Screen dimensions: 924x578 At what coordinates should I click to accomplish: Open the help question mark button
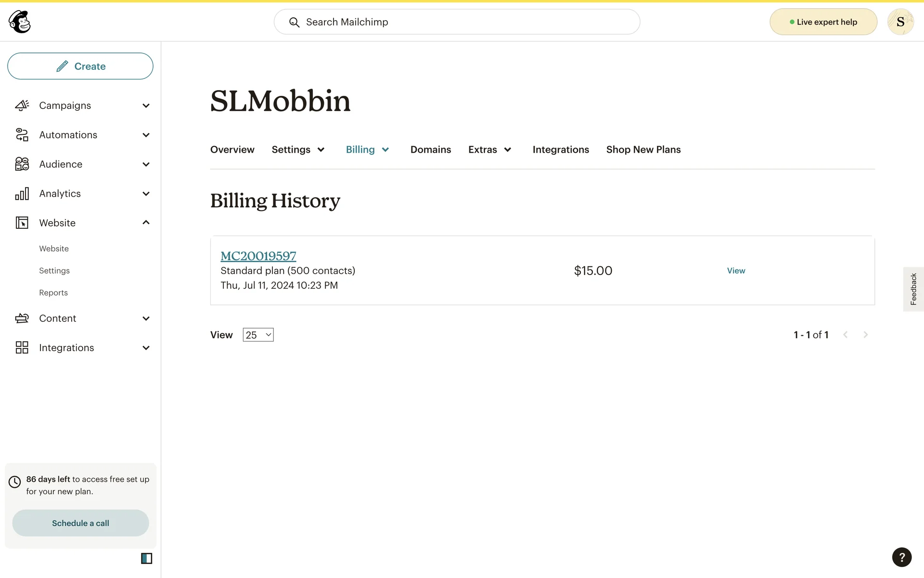[x=901, y=557]
